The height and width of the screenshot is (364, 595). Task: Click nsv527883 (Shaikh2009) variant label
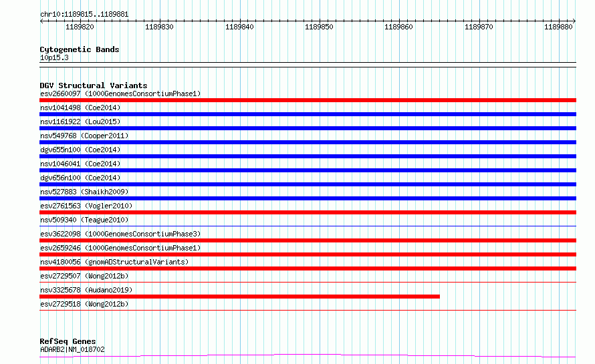tap(84, 192)
